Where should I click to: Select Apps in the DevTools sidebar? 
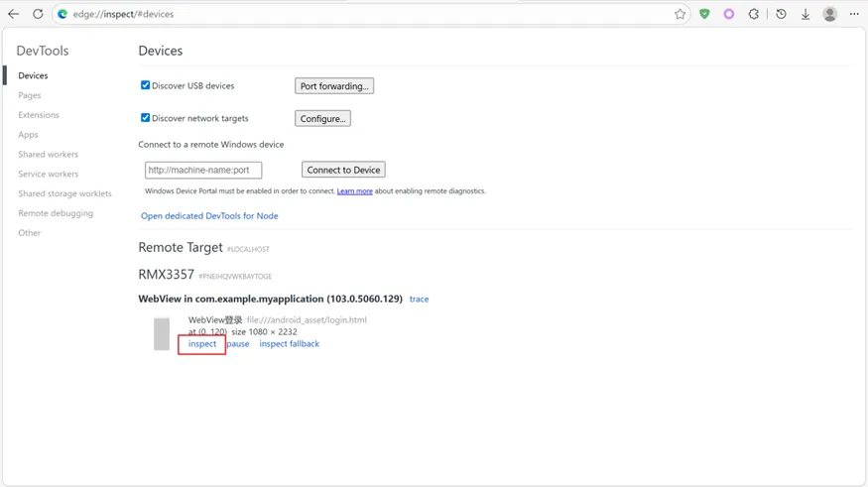tap(28, 135)
